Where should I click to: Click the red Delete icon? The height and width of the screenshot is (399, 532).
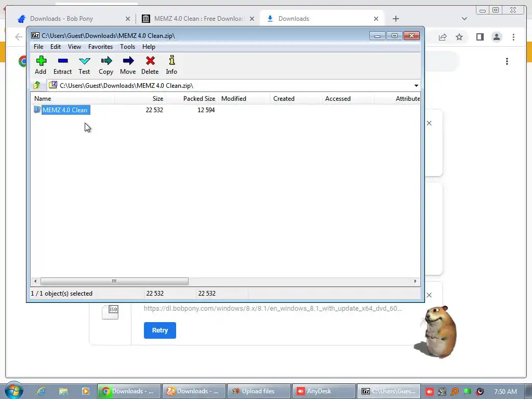[150, 65]
